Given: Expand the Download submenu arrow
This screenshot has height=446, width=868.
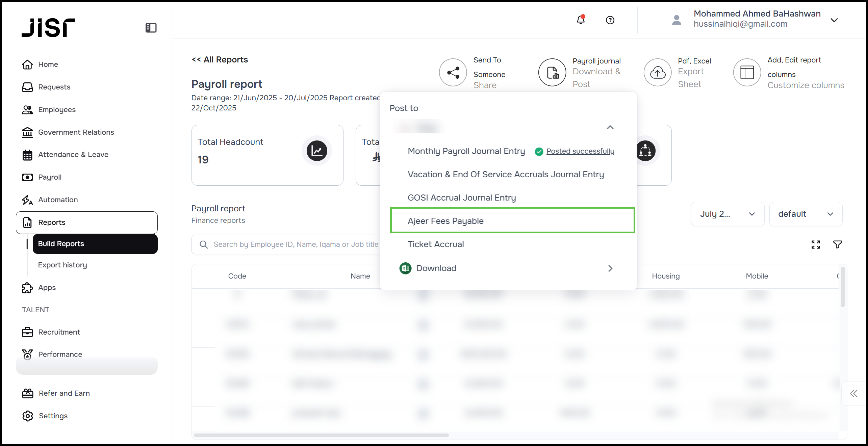Looking at the screenshot, I should click(x=610, y=268).
